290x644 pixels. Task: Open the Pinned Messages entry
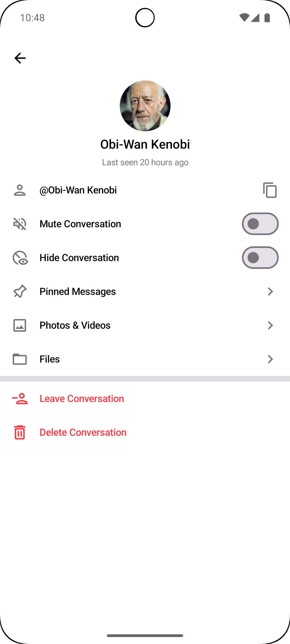[x=78, y=291]
